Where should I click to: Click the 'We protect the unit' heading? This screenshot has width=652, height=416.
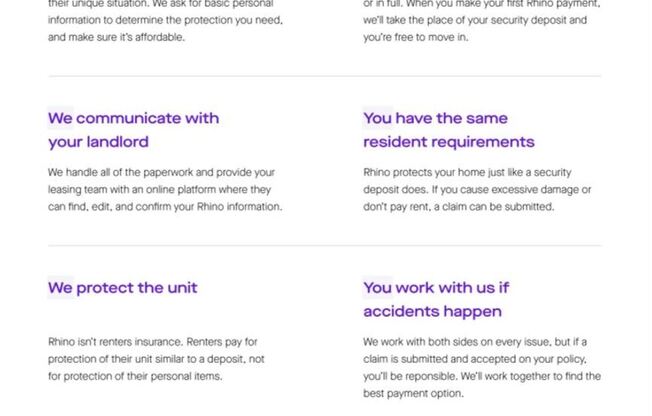click(123, 288)
